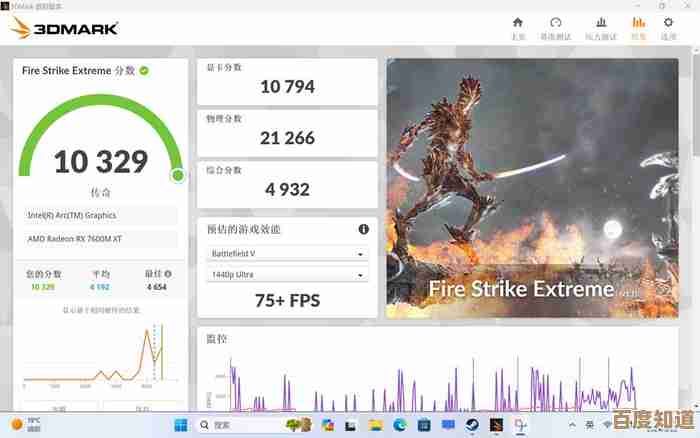Open the Windows Start menu
This screenshot has width=700, height=438.
(x=181, y=425)
